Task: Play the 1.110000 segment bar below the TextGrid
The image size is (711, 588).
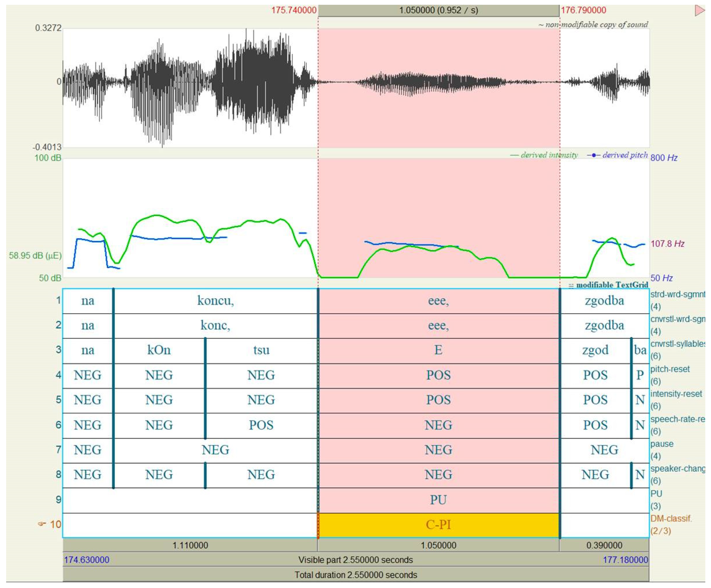Action: tap(190, 545)
